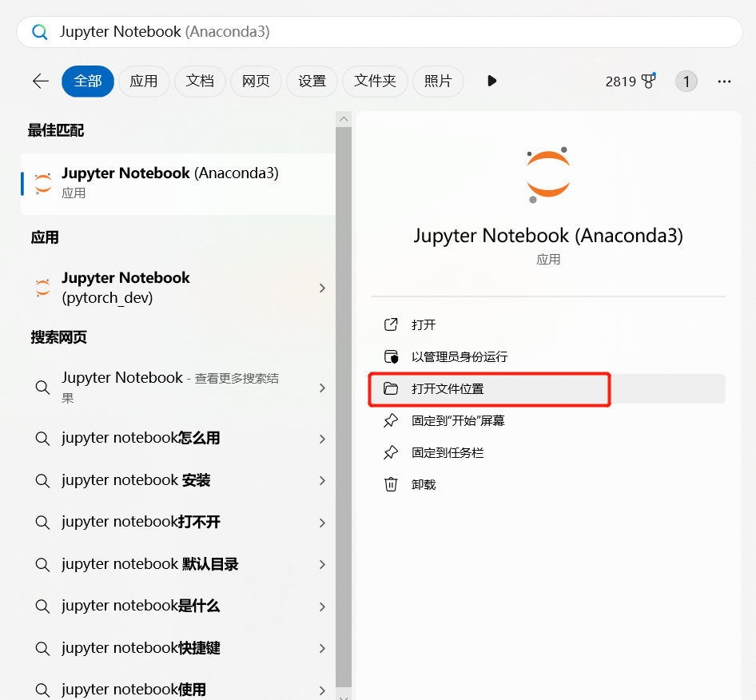Search the web for jupyter notebook怎么用

click(x=178, y=438)
